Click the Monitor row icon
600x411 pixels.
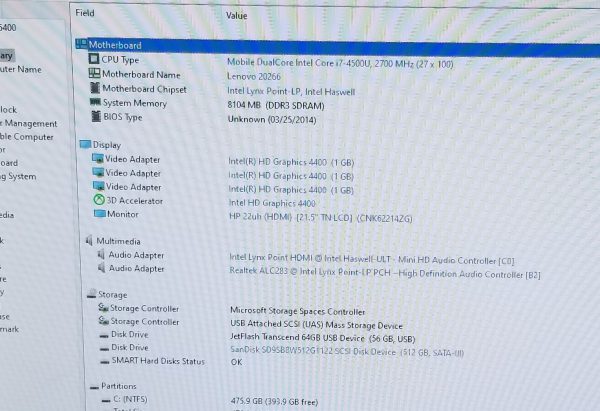tap(98, 214)
